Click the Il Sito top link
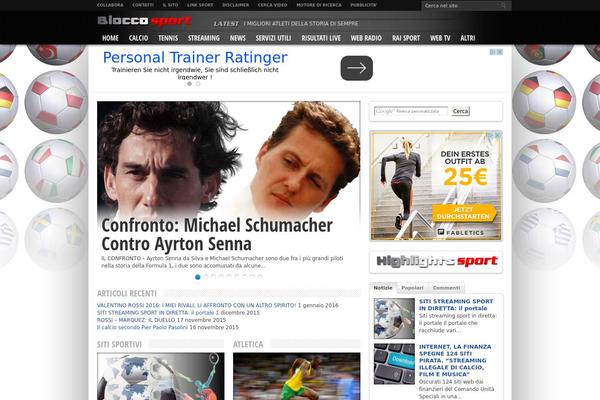600x400 pixels. point(170,5)
